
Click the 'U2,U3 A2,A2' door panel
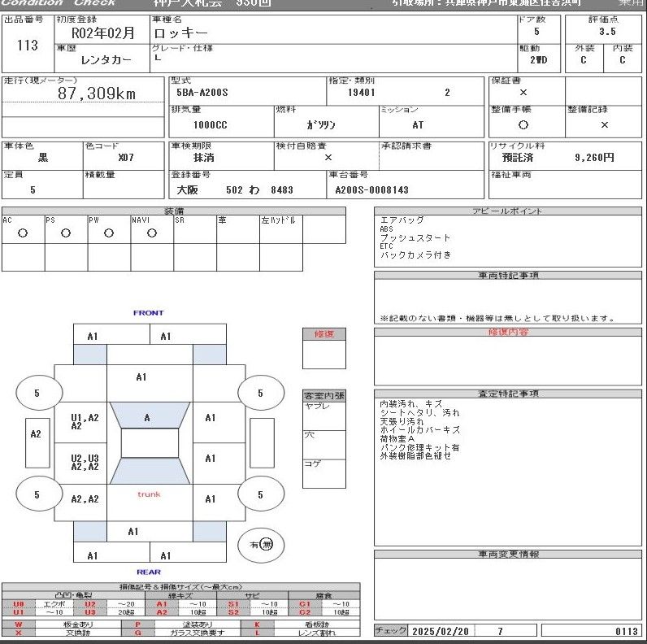(x=85, y=462)
